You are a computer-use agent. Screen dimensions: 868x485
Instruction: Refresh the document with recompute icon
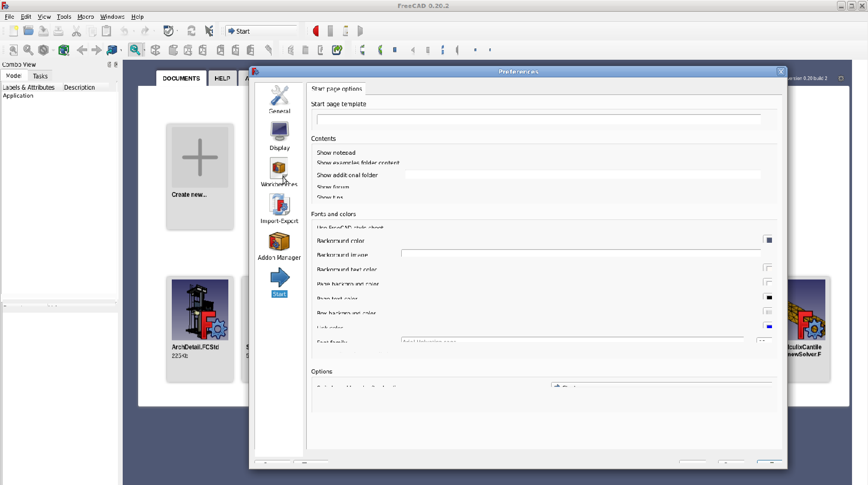[x=191, y=31]
